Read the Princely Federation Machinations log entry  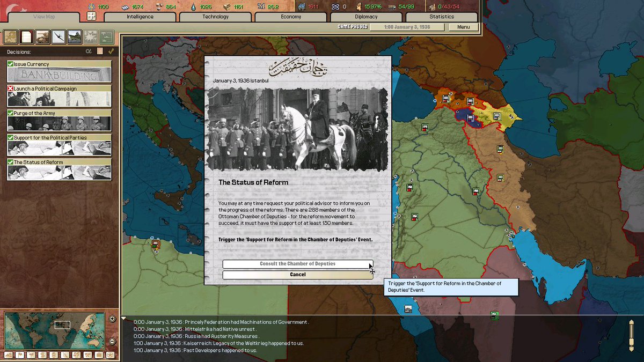(221, 322)
